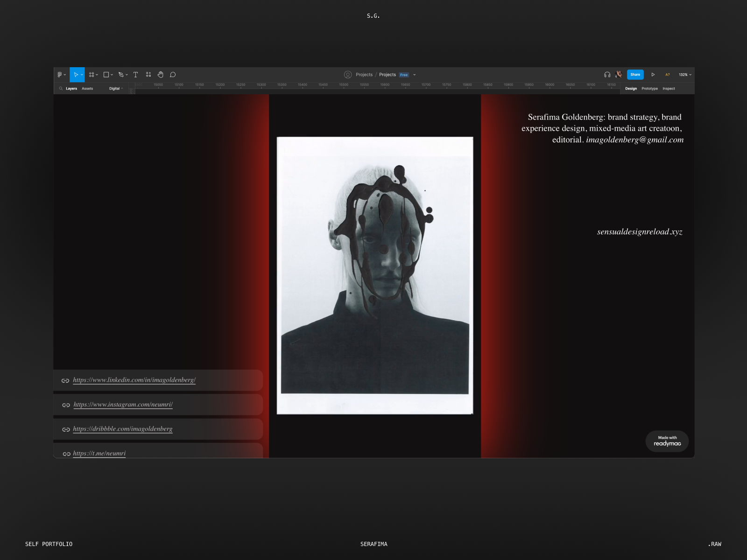Open the file name options chevron
The image size is (747, 560).
pos(415,75)
